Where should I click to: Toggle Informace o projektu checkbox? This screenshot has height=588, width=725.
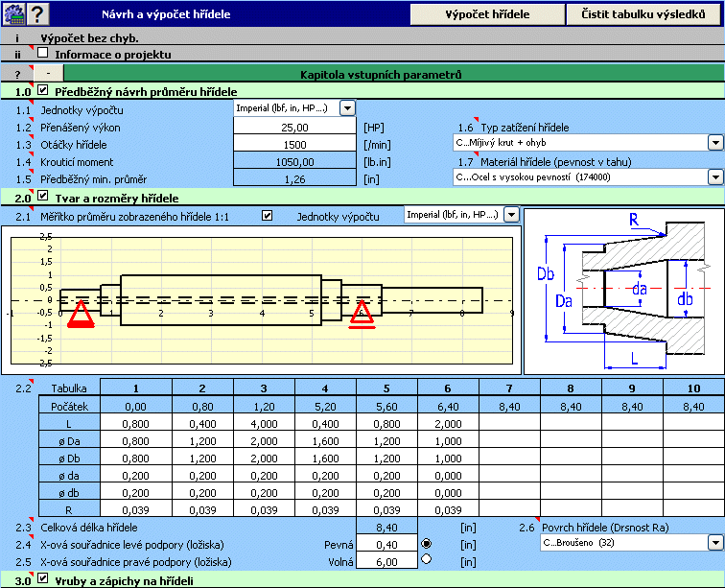42,53
